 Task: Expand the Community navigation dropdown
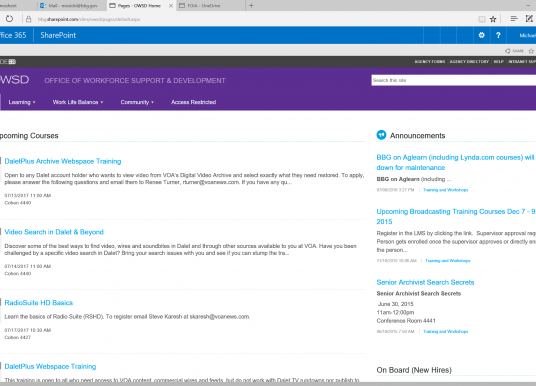137,102
